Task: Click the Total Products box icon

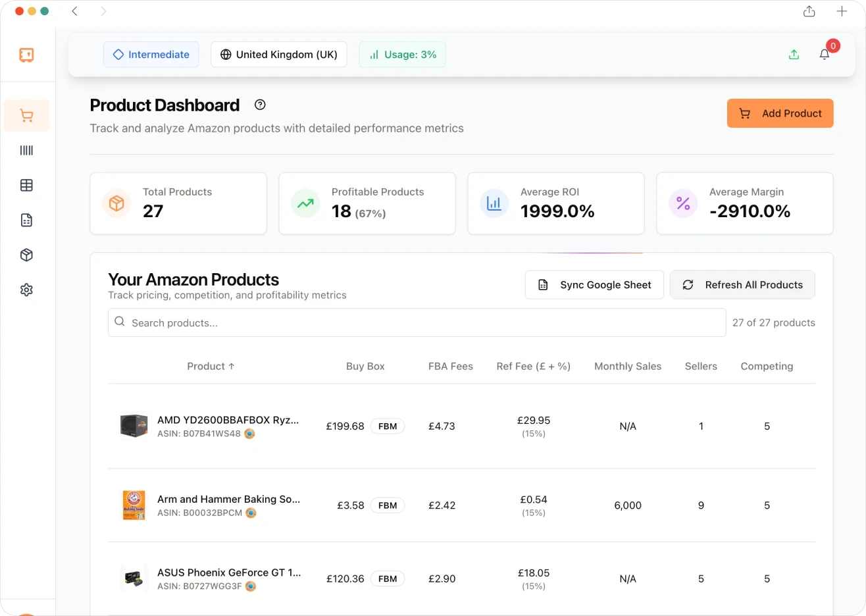Action: point(116,203)
